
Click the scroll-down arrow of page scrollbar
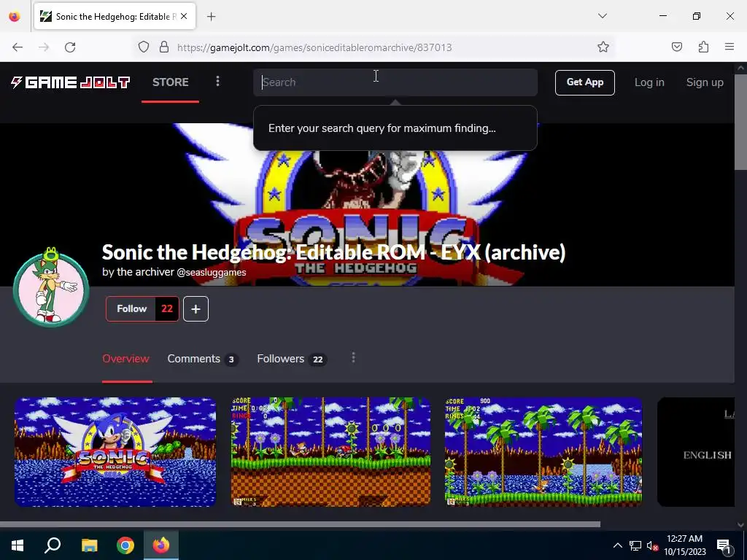click(740, 524)
